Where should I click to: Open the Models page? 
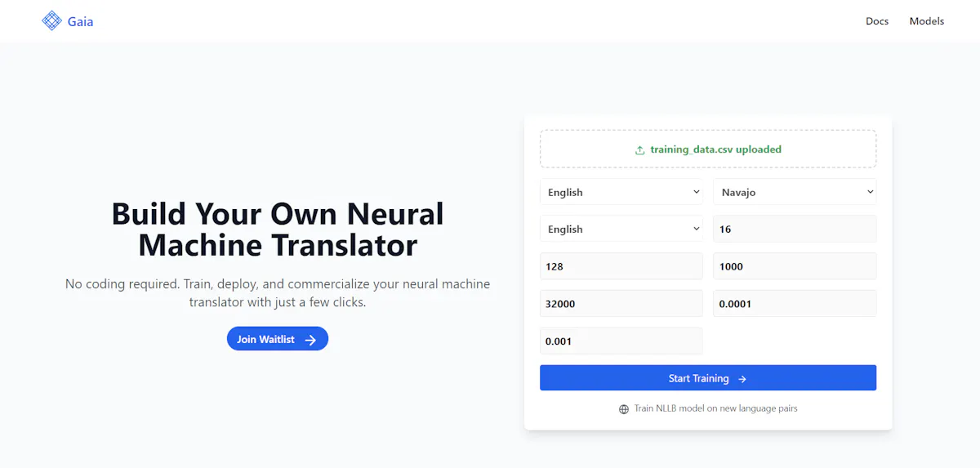coord(927,21)
